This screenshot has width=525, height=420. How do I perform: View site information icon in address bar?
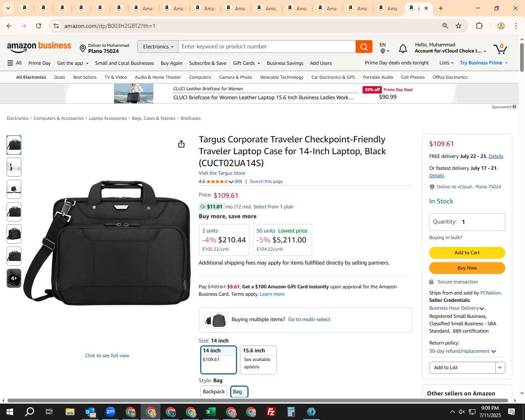(56, 26)
